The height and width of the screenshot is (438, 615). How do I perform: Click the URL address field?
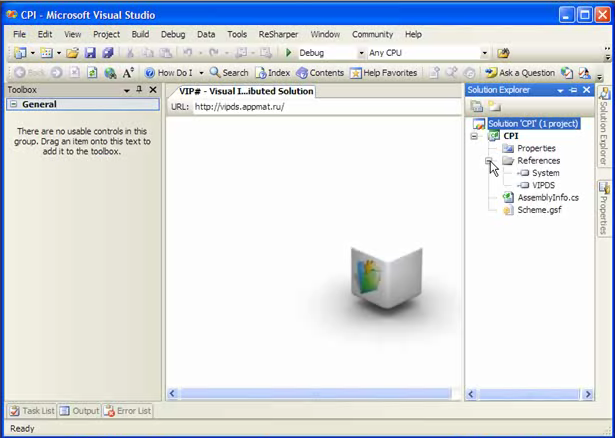327,107
